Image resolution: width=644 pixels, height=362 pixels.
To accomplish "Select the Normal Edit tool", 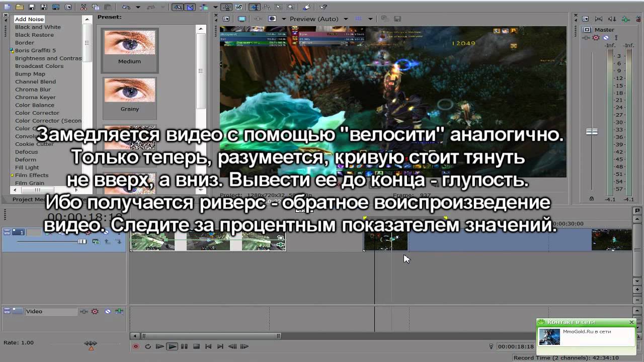I will (255, 7).
